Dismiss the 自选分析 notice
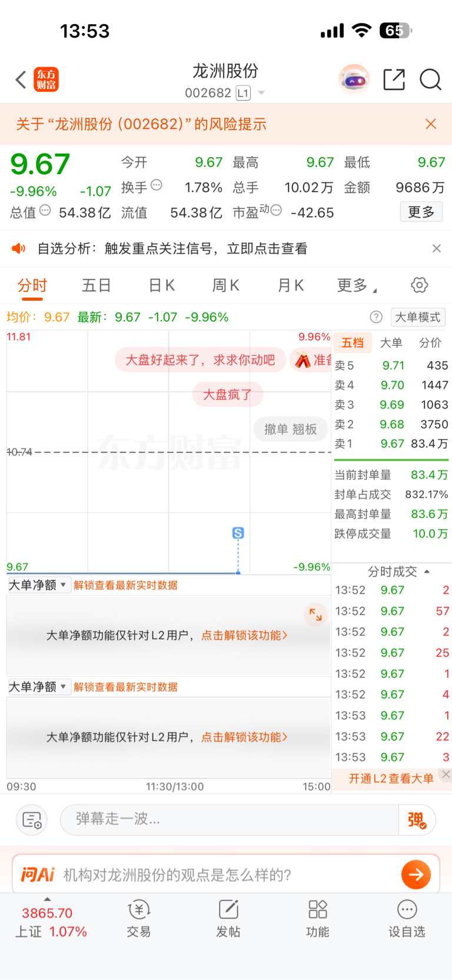The height and width of the screenshot is (980, 452). tap(436, 248)
